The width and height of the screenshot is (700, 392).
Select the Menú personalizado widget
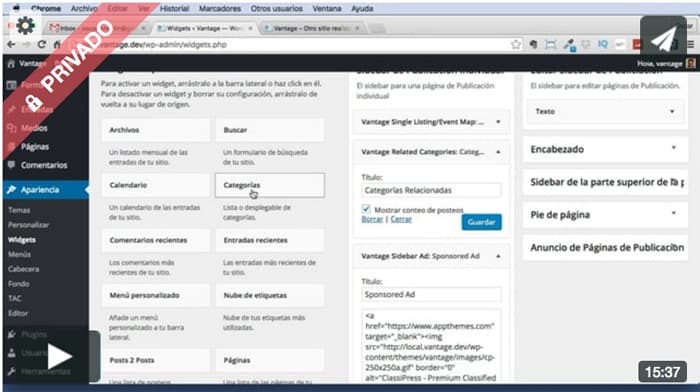pos(155,295)
